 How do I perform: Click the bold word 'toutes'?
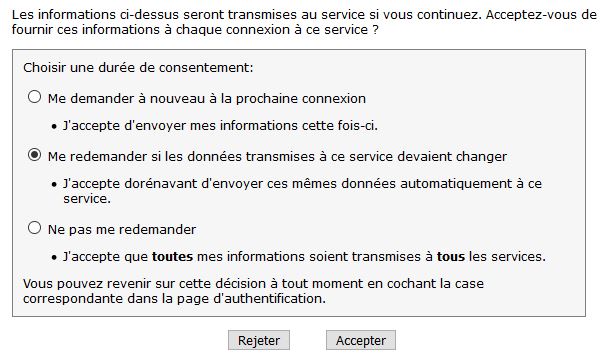point(172,257)
